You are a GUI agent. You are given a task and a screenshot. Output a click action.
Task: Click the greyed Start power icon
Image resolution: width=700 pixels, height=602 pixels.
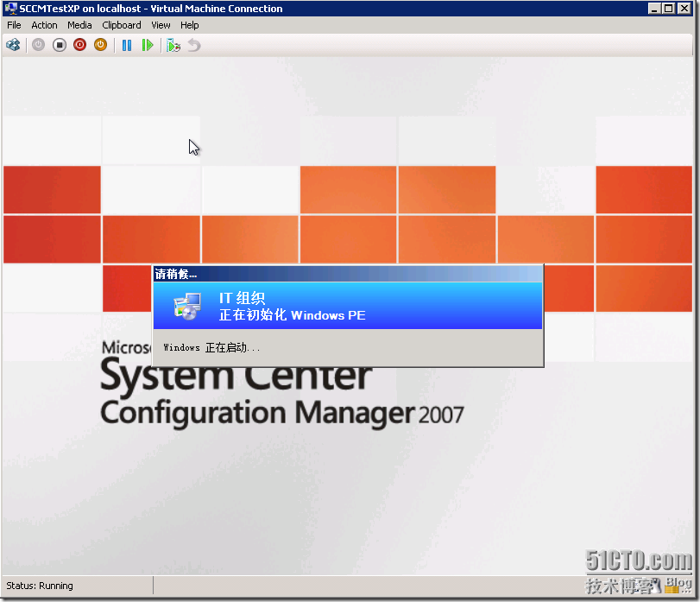coord(38,45)
